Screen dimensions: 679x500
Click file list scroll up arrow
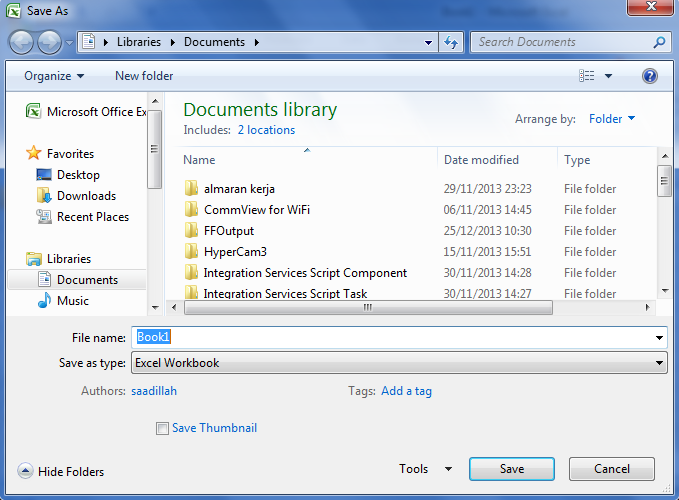point(665,156)
